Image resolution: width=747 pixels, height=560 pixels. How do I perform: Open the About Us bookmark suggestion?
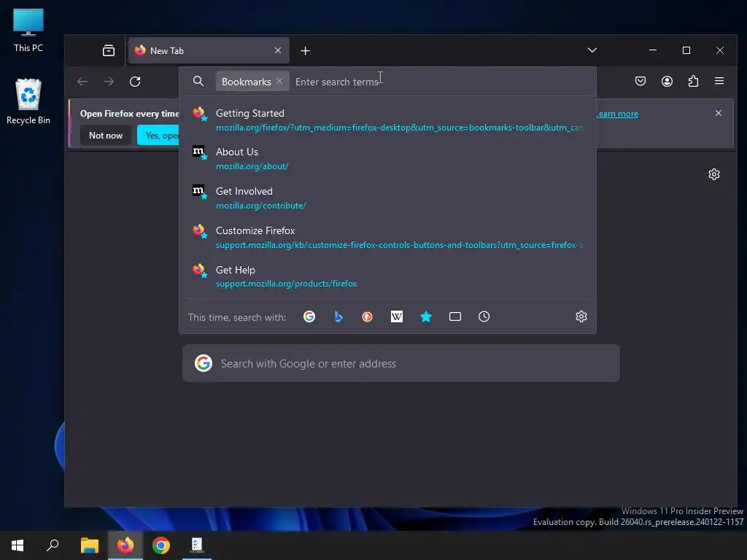387,159
